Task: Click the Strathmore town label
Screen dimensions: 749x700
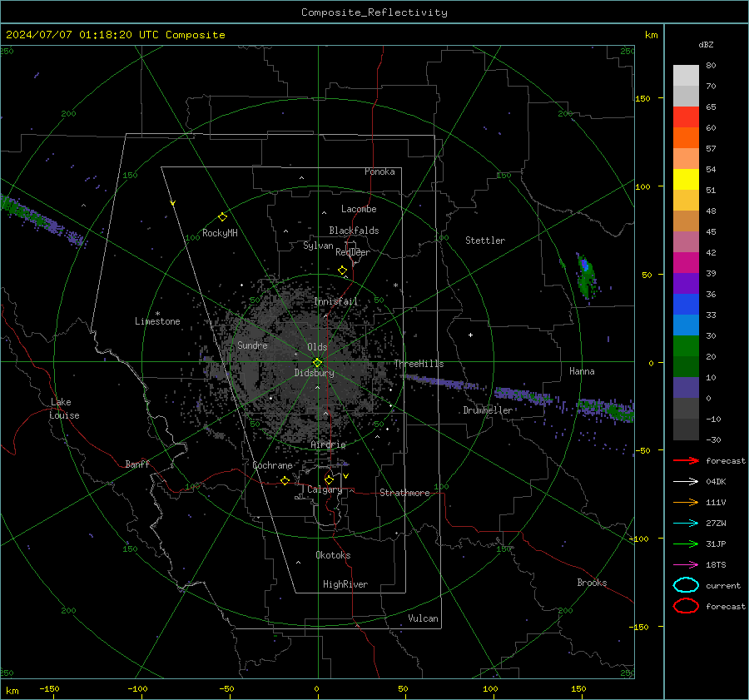Action: point(404,493)
